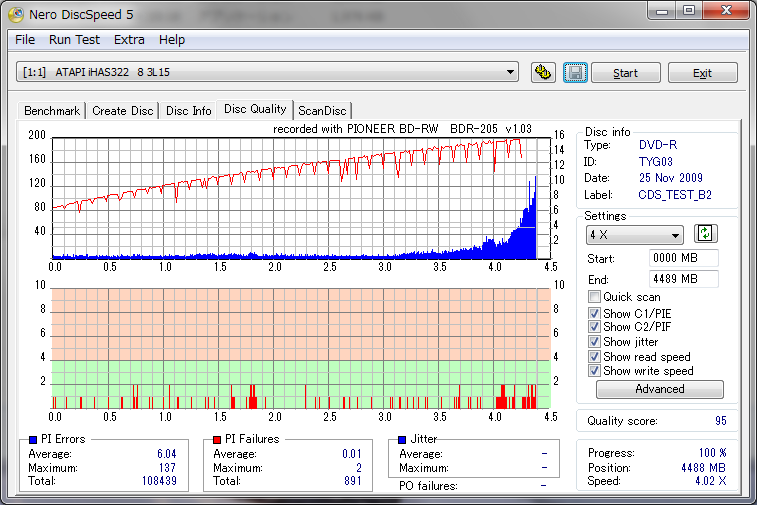
Task: Click the PI failures lower chart area
Action: (301, 349)
